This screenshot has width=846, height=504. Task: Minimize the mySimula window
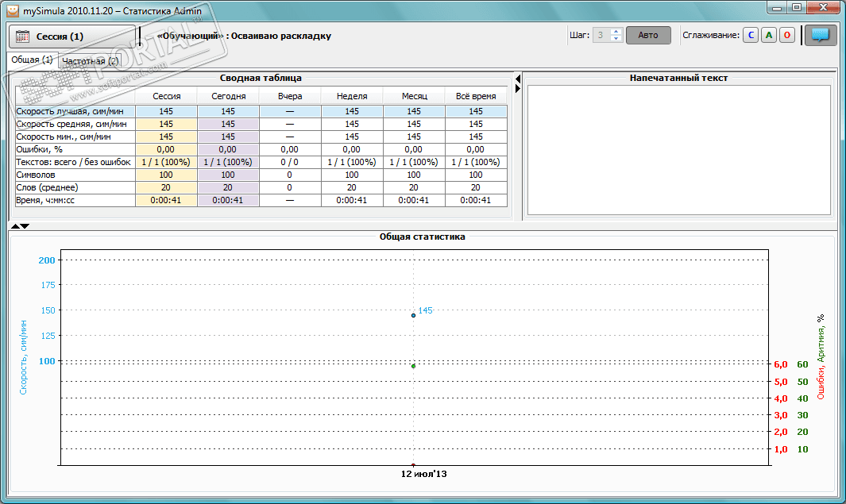[777, 8]
